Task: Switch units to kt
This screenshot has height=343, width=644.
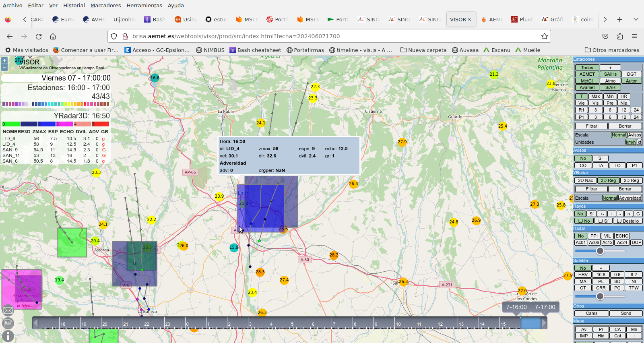Action: 639,142
